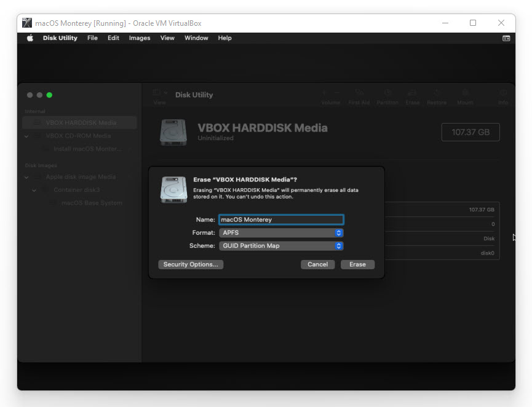532x407 pixels.
Task: Click the disk0 device value
Action: click(x=487, y=253)
